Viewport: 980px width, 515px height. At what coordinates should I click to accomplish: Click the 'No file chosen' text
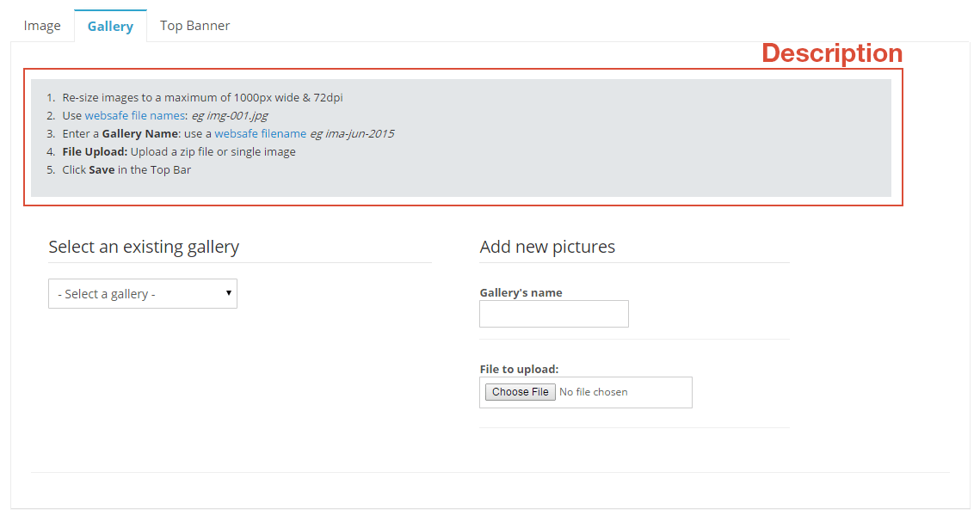(x=594, y=392)
